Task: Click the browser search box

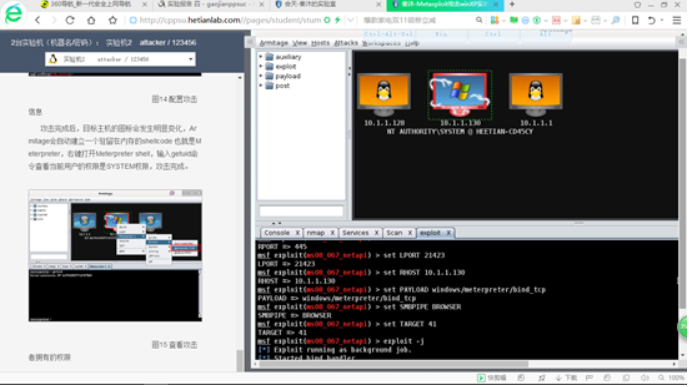Action: 417,20
